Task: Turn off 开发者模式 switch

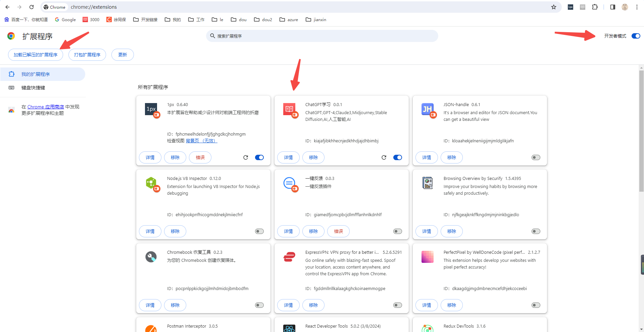Action: tap(636, 36)
